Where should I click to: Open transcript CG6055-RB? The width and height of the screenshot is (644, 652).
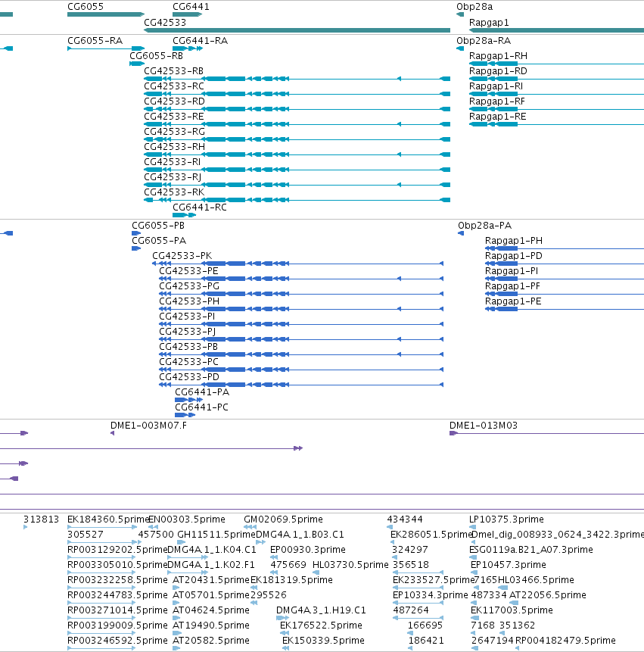[156, 56]
